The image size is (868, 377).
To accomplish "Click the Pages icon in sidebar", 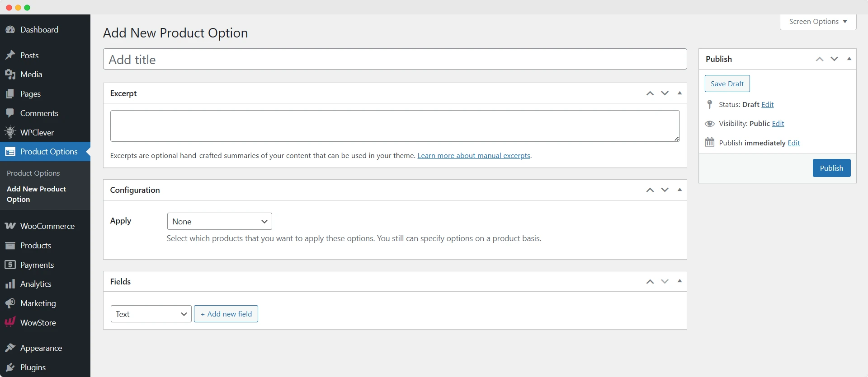I will coord(10,94).
